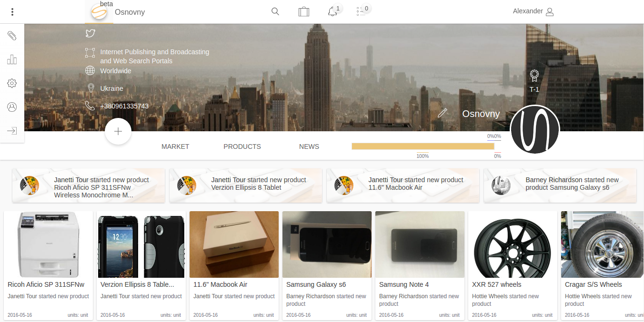The width and height of the screenshot is (644, 322).
Task: Click T-1 rank label
Action: [534, 89]
